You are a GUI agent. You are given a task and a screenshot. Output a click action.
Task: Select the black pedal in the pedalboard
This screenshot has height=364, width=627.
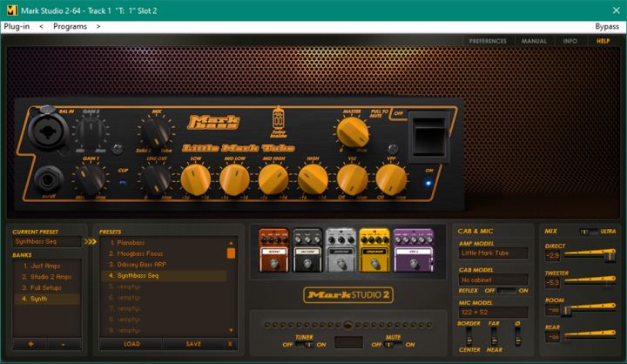click(x=307, y=248)
